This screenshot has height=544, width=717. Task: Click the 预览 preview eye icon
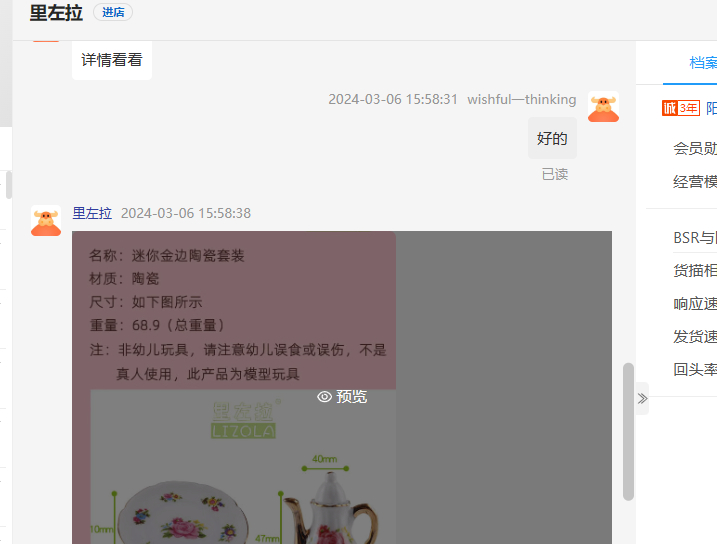324,396
